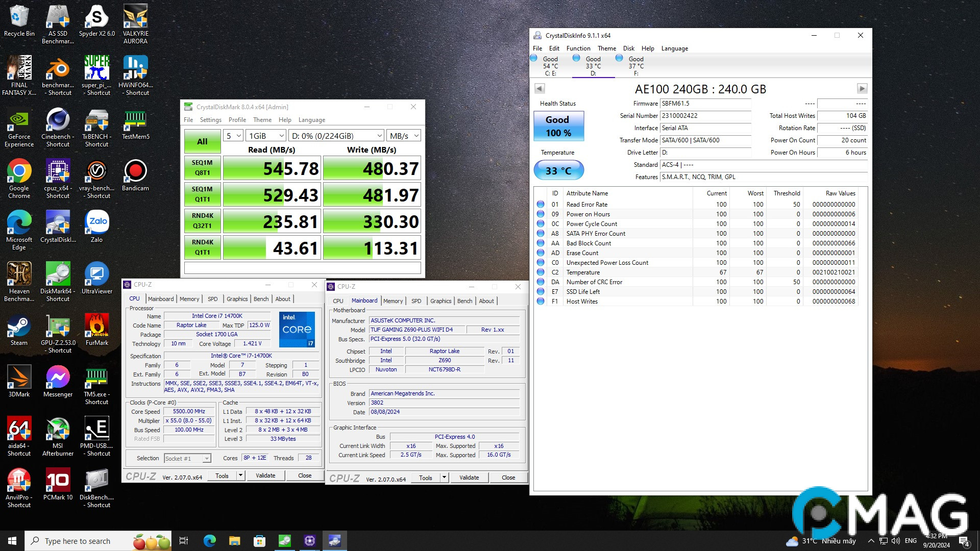Click the speaker icon in the system tray
980x551 pixels.
click(895, 541)
